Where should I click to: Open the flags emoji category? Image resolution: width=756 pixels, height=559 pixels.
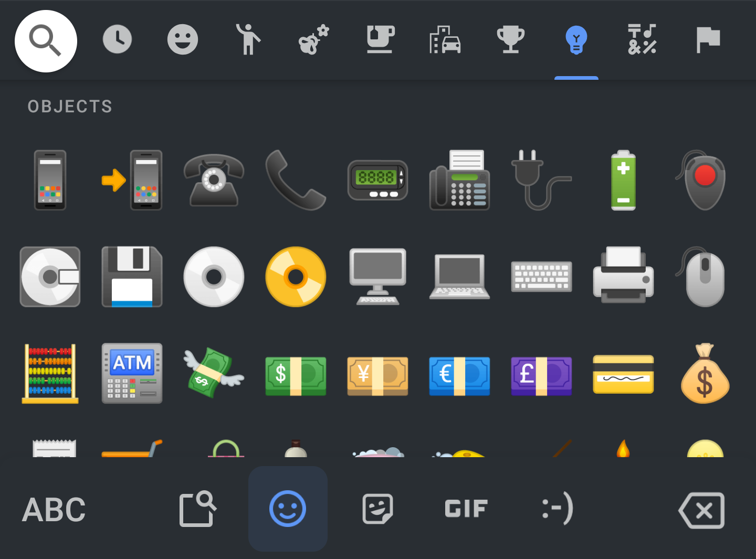coord(708,39)
